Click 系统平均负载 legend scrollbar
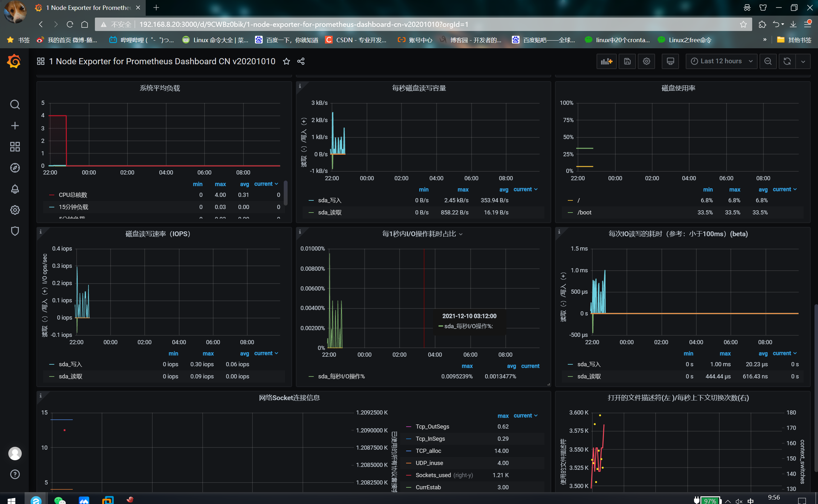 [286, 193]
